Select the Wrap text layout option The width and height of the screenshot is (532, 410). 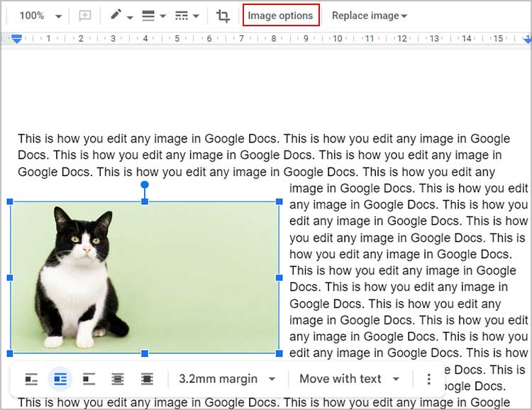tap(60, 379)
